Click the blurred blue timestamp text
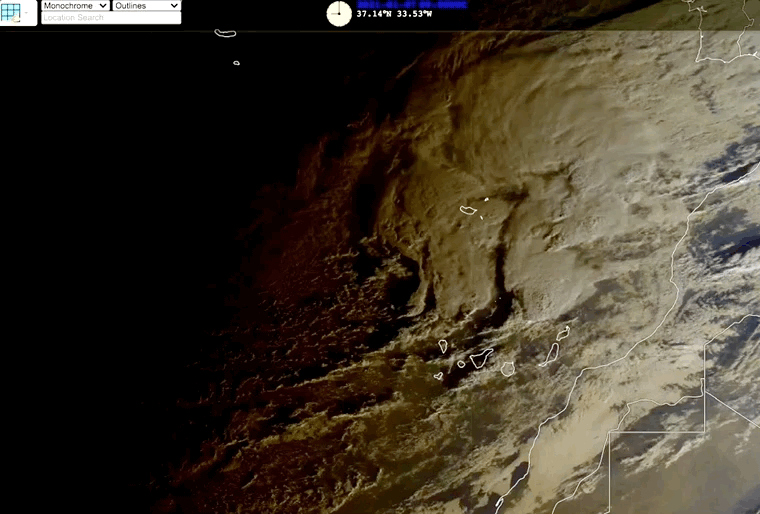 tap(412, 4)
